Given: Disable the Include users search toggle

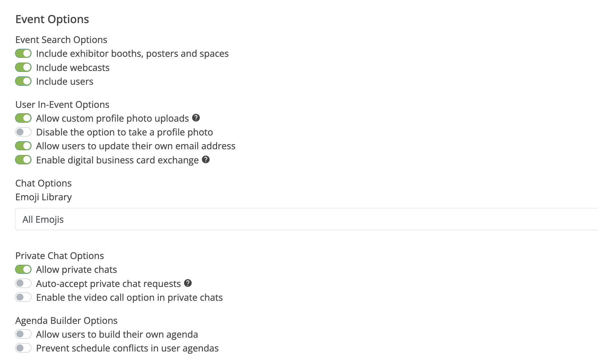Looking at the screenshot, I should [23, 81].
